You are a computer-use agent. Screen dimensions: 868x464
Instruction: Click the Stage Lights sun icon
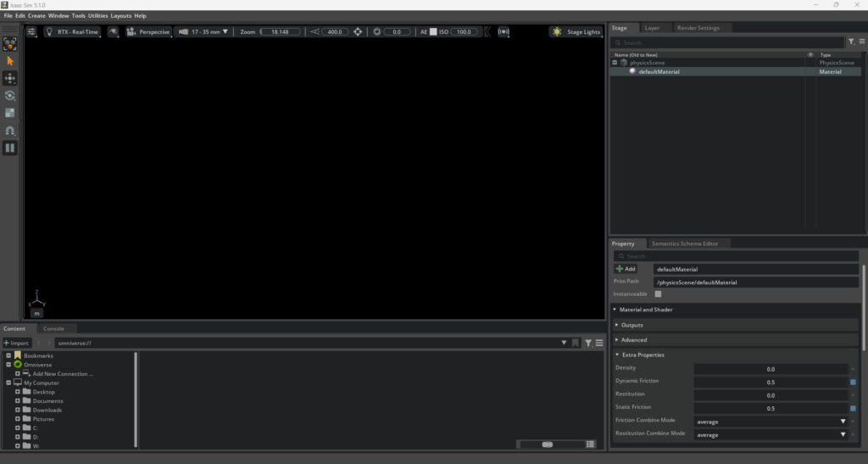coord(557,31)
